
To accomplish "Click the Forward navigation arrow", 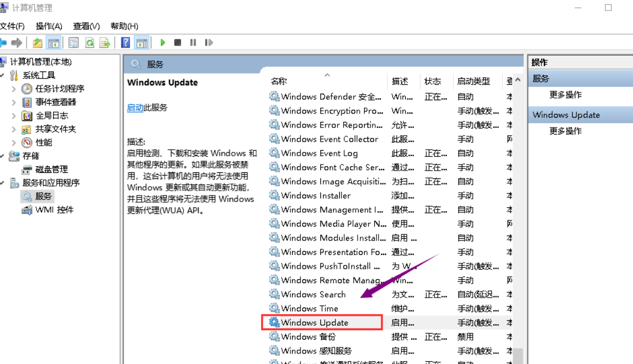I will (x=18, y=42).
